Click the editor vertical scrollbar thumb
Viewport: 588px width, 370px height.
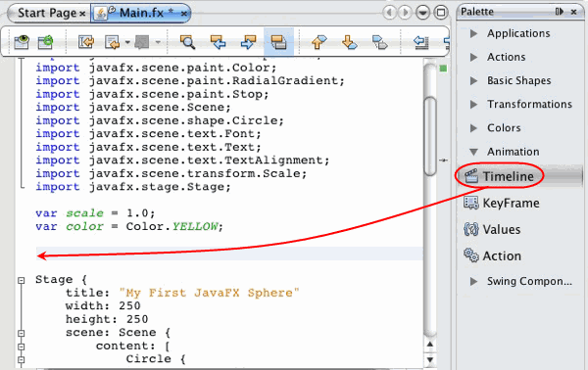coord(430,136)
